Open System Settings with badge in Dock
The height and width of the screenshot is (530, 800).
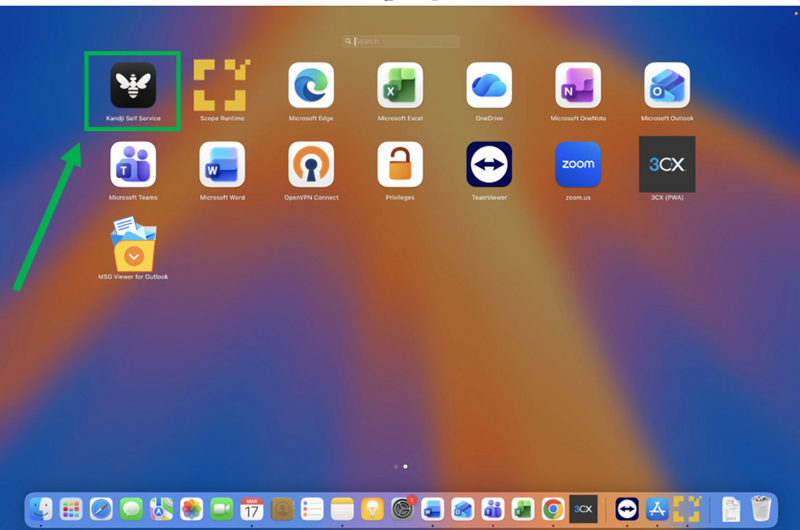(x=403, y=509)
